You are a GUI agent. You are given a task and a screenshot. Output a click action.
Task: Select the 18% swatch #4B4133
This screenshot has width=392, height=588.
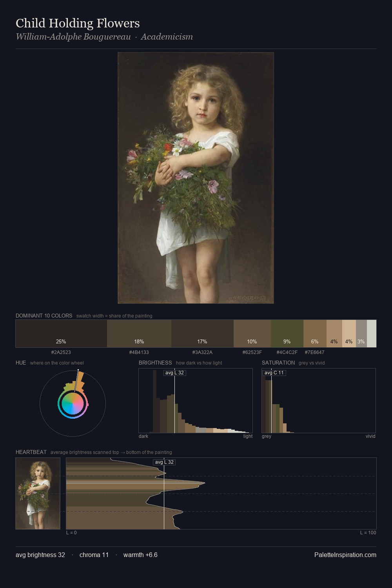click(139, 334)
